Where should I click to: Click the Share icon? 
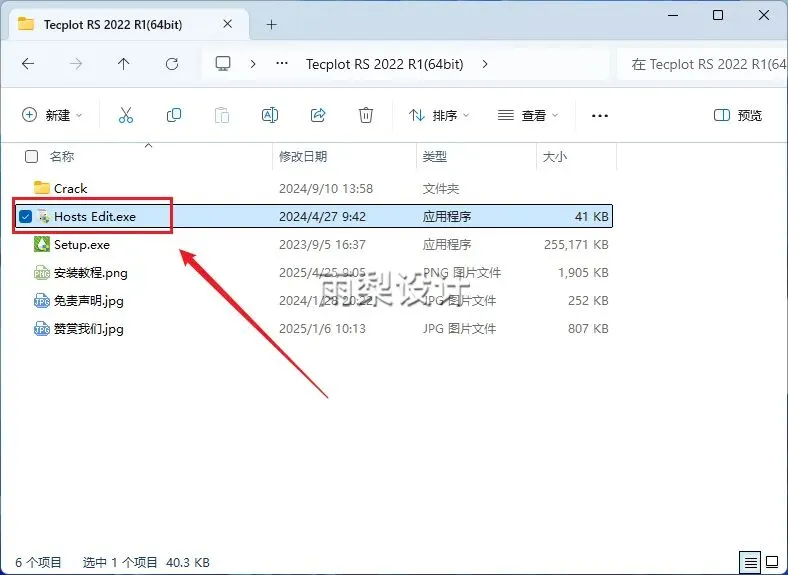(x=318, y=116)
